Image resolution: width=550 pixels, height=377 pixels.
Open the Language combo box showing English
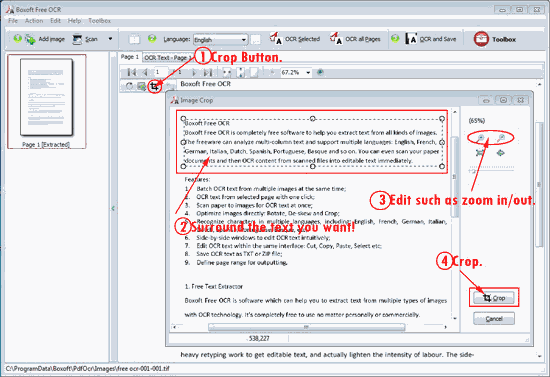[221, 40]
